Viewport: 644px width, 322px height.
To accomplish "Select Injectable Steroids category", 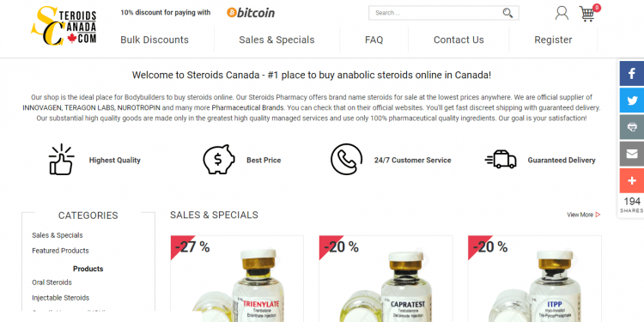I will pyautogui.click(x=61, y=298).
